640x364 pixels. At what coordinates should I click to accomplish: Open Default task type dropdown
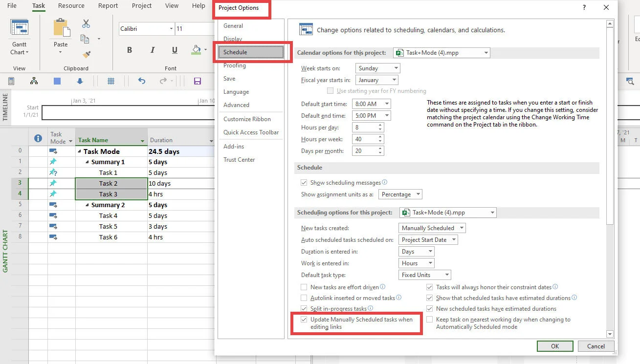click(x=424, y=275)
